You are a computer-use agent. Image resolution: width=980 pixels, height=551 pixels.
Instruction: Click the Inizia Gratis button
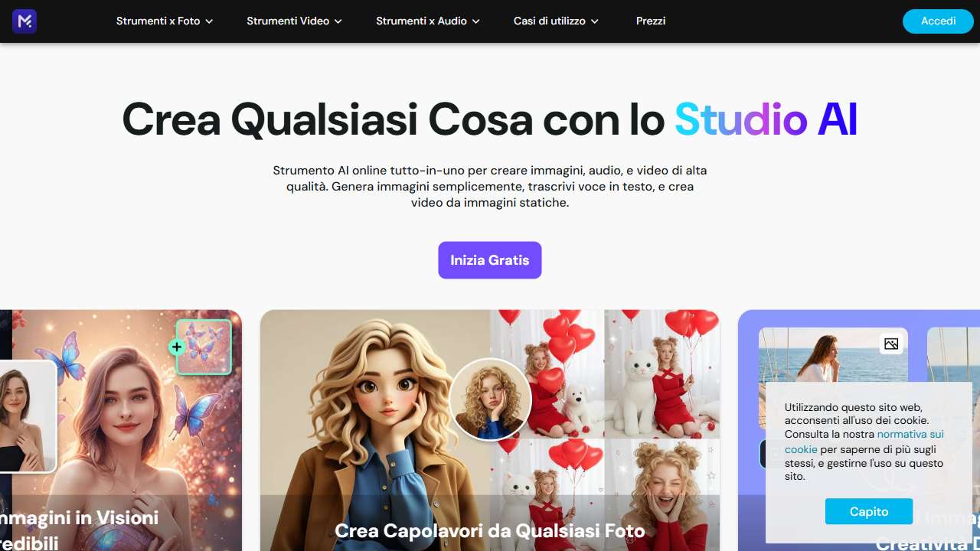[490, 260]
